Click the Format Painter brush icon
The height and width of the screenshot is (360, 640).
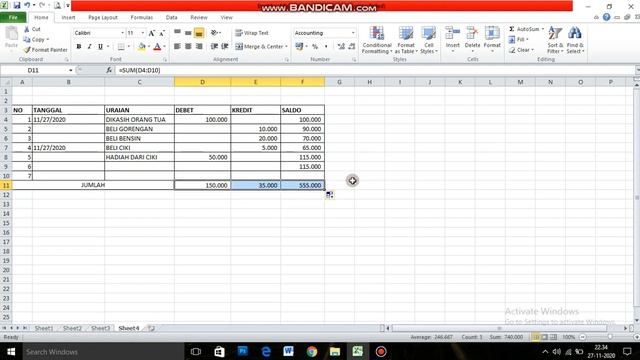coord(27,50)
